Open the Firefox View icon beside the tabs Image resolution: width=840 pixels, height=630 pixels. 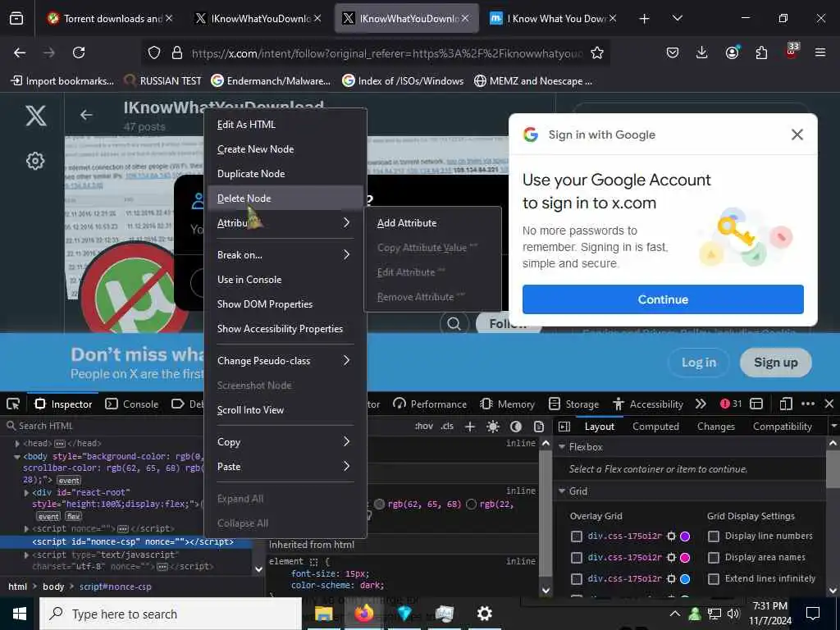16,18
